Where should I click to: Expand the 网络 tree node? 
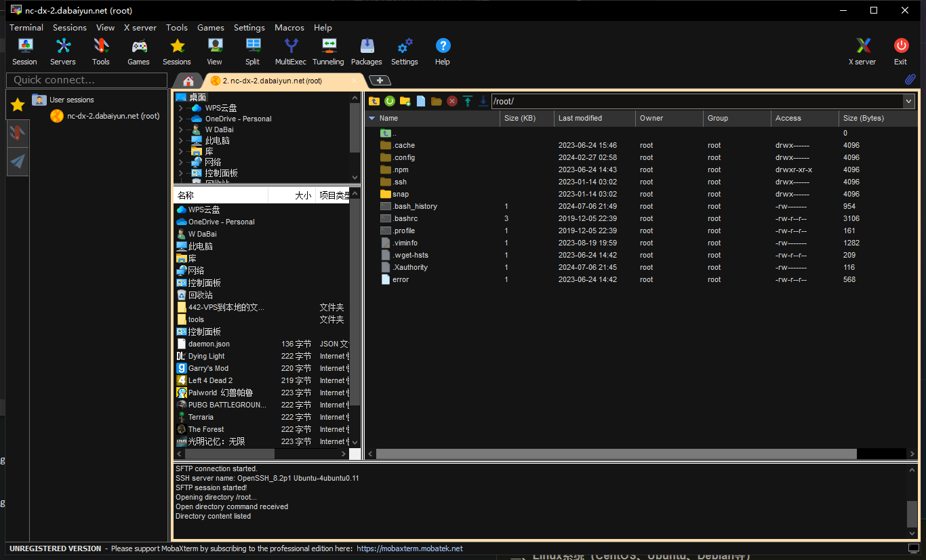coord(180,162)
